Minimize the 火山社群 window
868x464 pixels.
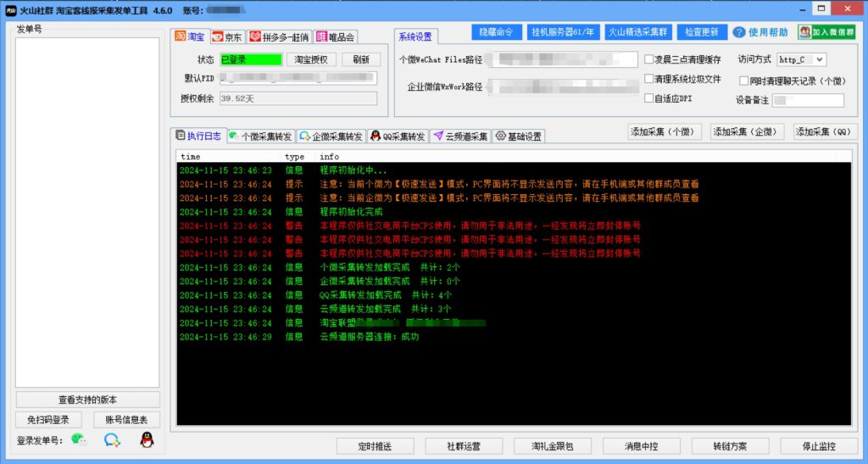click(802, 8)
